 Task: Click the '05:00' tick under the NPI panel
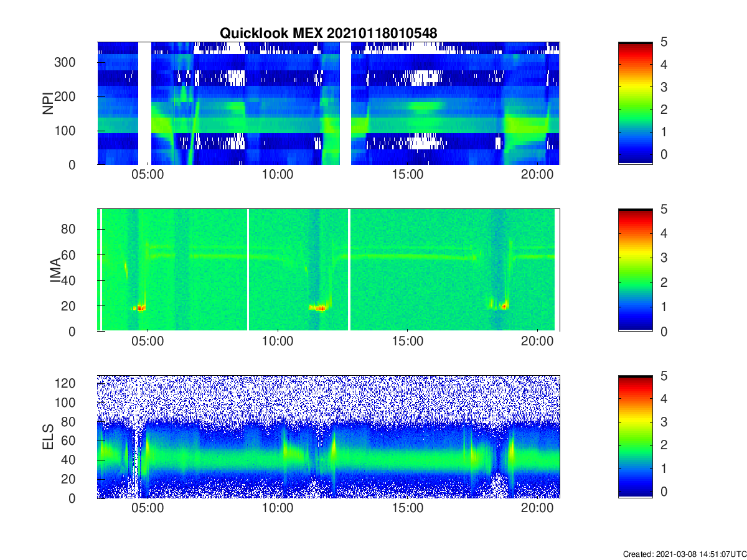[148, 175]
